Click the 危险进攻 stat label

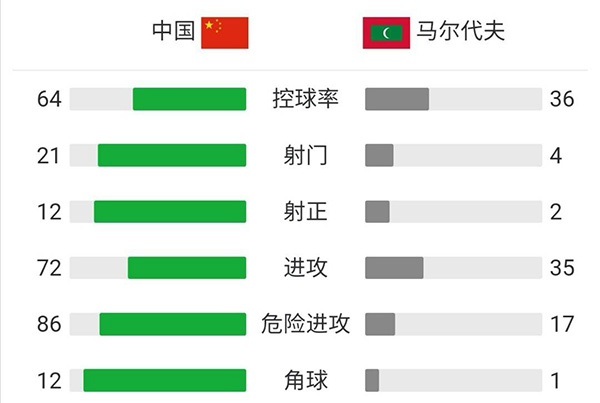point(305,324)
